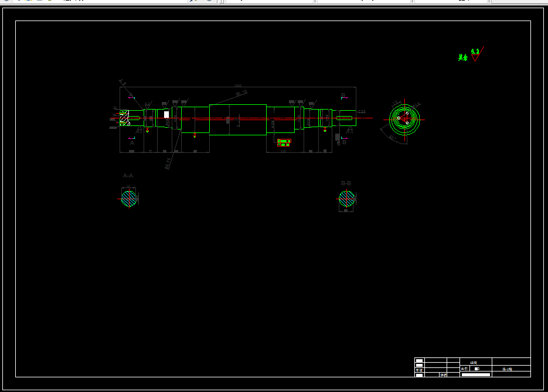Select the lower A cutting-plane letter
This screenshot has width=548, height=392.
click(132, 143)
